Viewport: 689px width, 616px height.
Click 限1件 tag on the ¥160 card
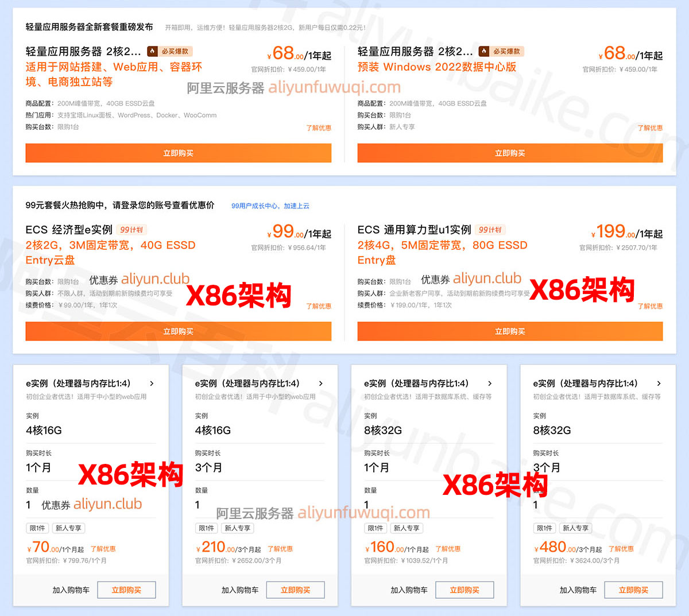click(x=376, y=528)
